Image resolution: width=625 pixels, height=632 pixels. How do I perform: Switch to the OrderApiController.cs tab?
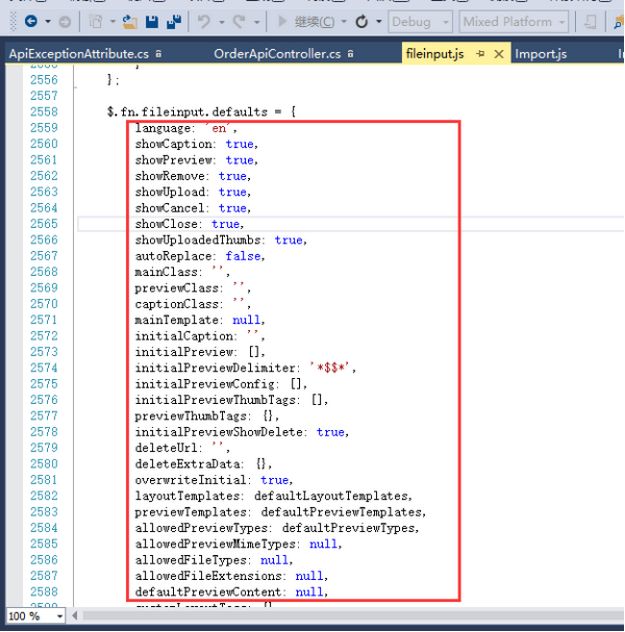pos(277,54)
